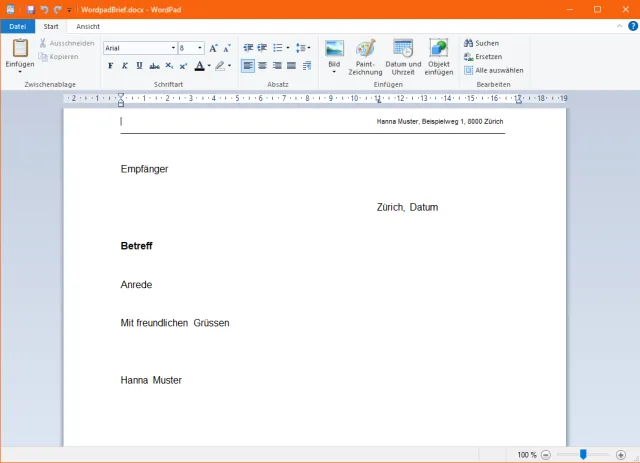Image resolution: width=640 pixels, height=463 pixels.
Task: Click the Suchen button
Action: point(481,44)
